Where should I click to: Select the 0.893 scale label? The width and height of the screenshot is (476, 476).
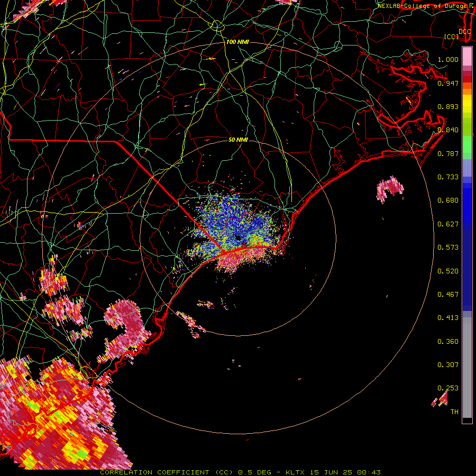click(x=448, y=106)
